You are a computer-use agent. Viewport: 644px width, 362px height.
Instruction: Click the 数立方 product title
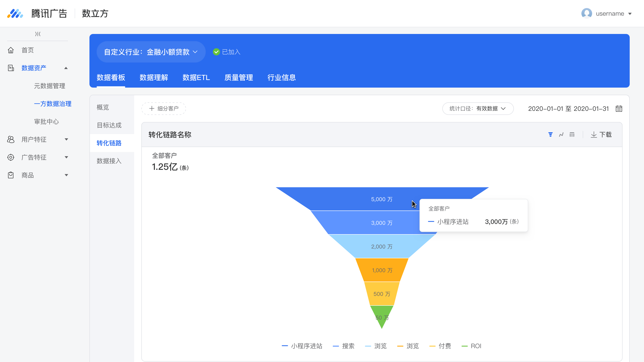pyautogui.click(x=95, y=13)
